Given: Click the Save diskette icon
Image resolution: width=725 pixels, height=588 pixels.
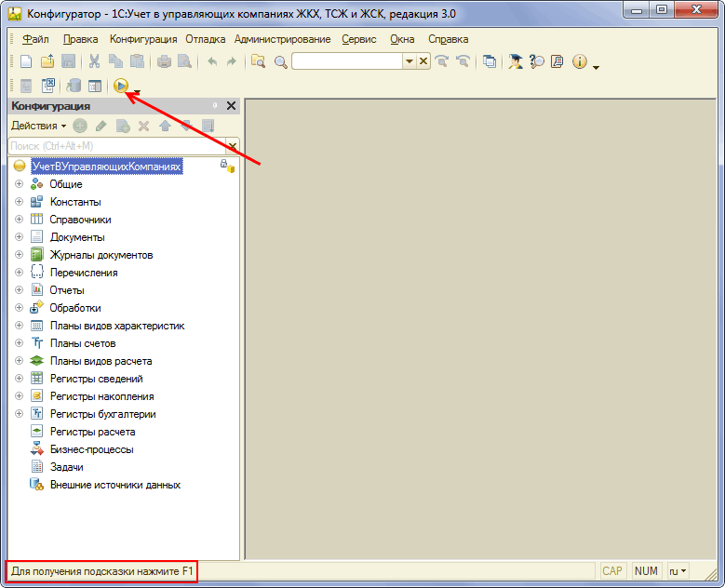Looking at the screenshot, I should point(69,61).
